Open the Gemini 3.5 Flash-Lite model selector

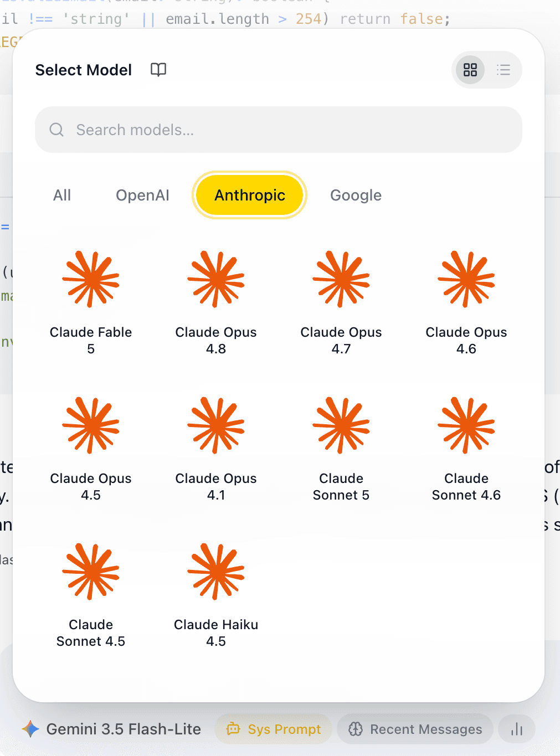(x=111, y=729)
